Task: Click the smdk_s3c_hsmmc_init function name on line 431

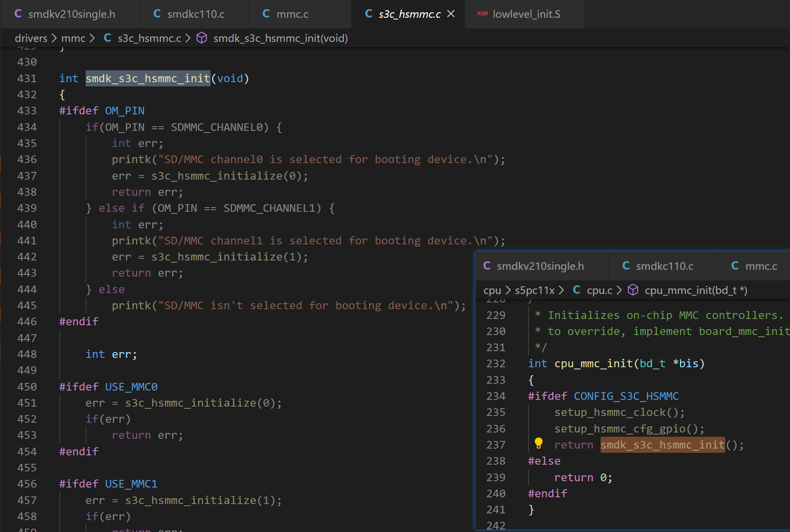Action: (x=147, y=78)
